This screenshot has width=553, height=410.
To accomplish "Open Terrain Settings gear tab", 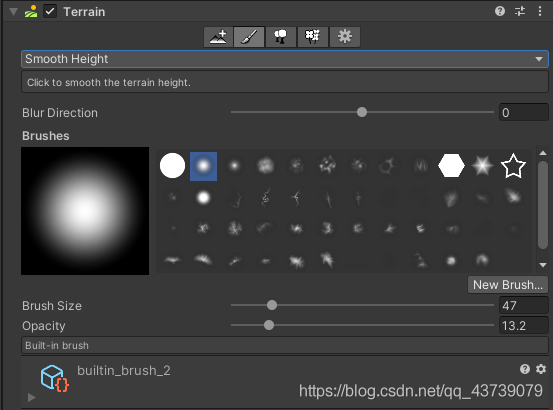I will click(345, 37).
